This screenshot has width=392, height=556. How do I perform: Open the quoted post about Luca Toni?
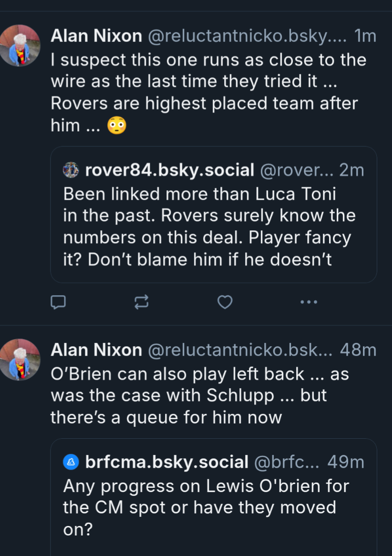coord(210,227)
